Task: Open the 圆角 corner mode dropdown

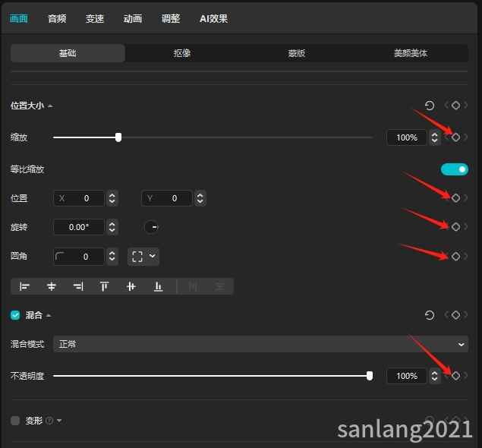Action: (143, 257)
